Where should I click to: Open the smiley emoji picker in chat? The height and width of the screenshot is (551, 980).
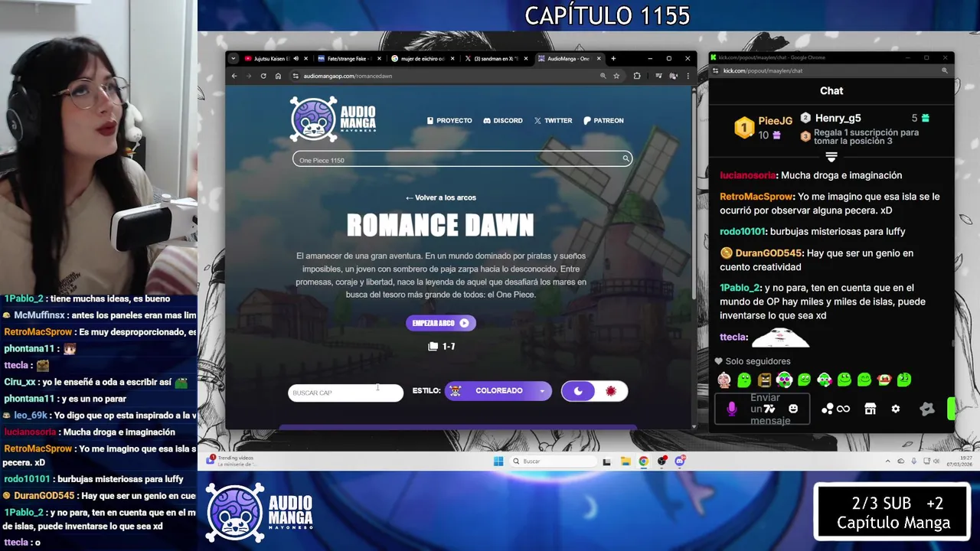pos(793,409)
